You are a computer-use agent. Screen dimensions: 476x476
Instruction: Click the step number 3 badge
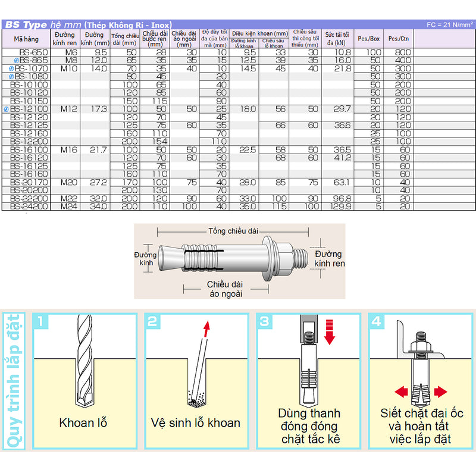coord(264,322)
